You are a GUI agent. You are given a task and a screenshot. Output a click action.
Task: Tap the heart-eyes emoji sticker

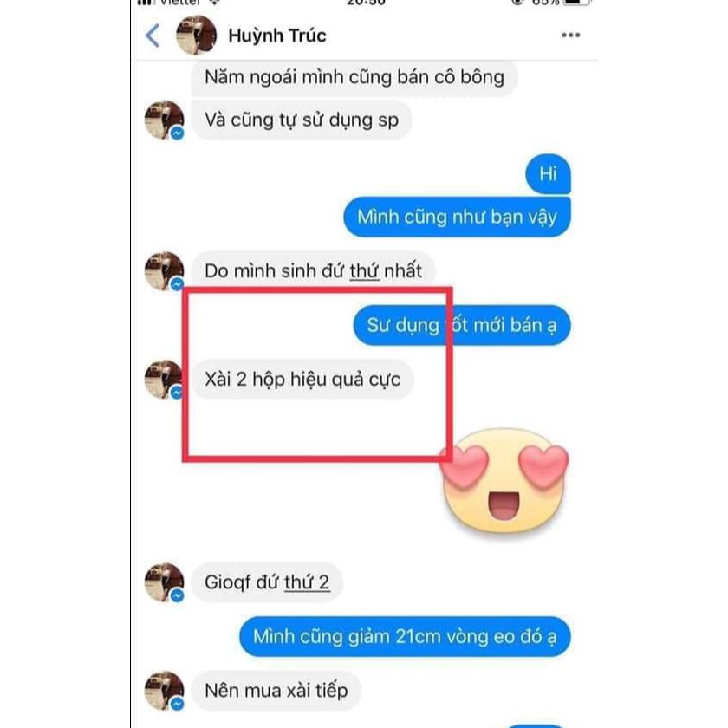(x=504, y=482)
